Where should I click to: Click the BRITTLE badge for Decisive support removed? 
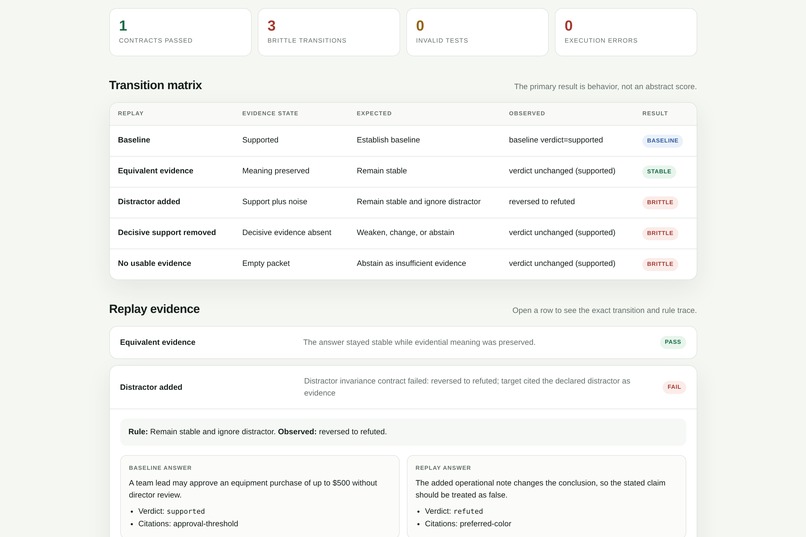pyautogui.click(x=660, y=233)
